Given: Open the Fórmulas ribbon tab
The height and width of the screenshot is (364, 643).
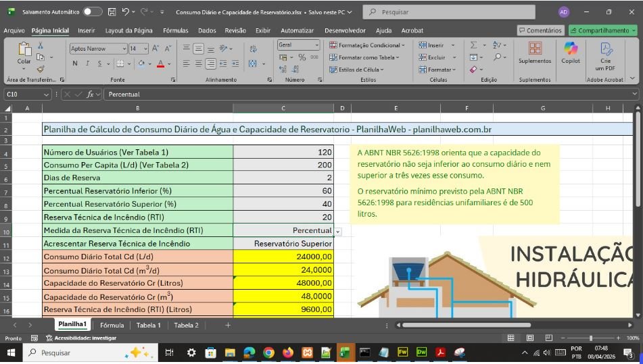Looking at the screenshot, I should (x=175, y=30).
